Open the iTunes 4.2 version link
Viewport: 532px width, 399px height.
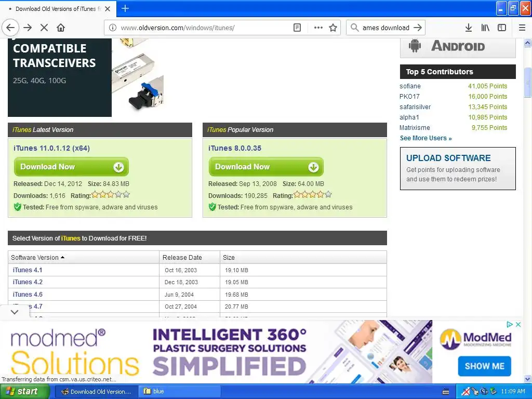point(28,282)
